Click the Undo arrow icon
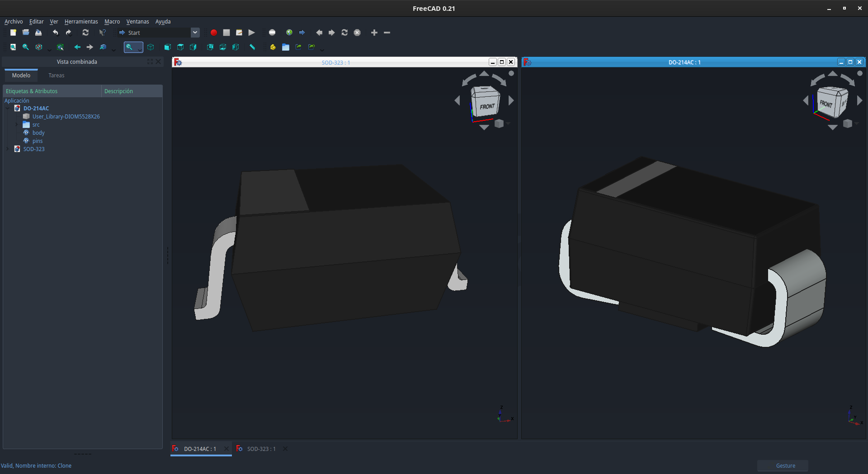The width and height of the screenshot is (868, 474). pyautogui.click(x=55, y=33)
